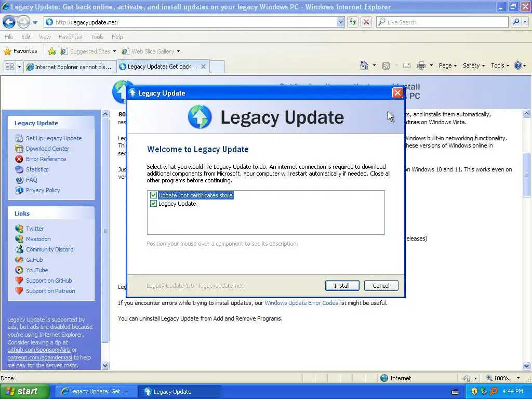Open the Favorites menu in menu bar
This screenshot has height=399, width=532.
(x=70, y=37)
